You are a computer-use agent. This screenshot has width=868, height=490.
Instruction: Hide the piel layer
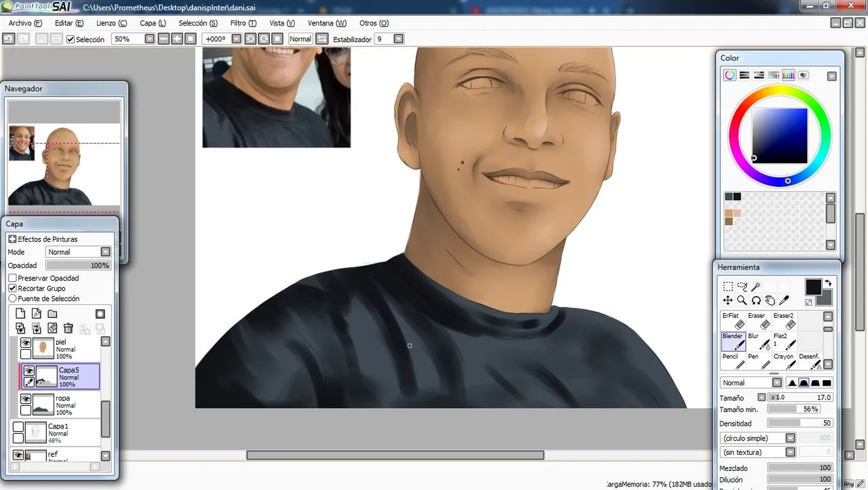tap(26, 343)
